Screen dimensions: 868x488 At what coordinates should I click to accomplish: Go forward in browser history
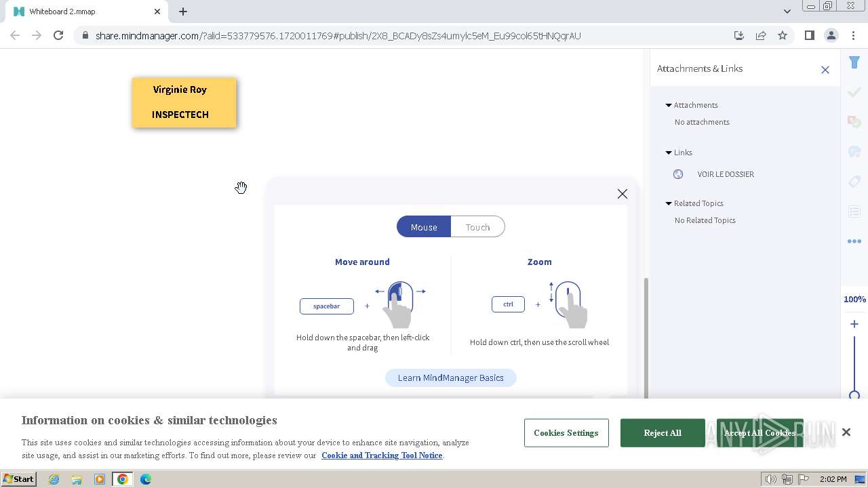pyautogui.click(x=37, y=36)
